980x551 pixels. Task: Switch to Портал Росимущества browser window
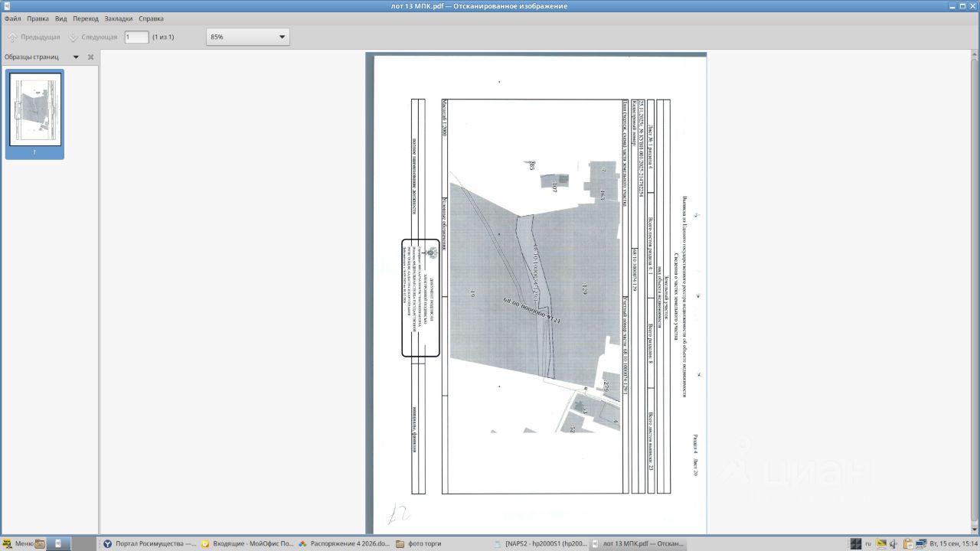pyautogui.click(x=149, y=544)
